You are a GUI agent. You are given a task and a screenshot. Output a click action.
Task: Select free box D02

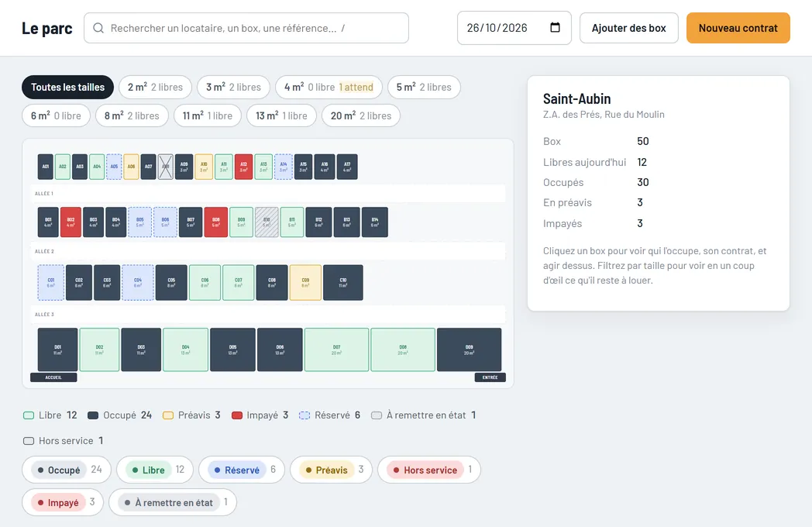[x=99, y=350]
